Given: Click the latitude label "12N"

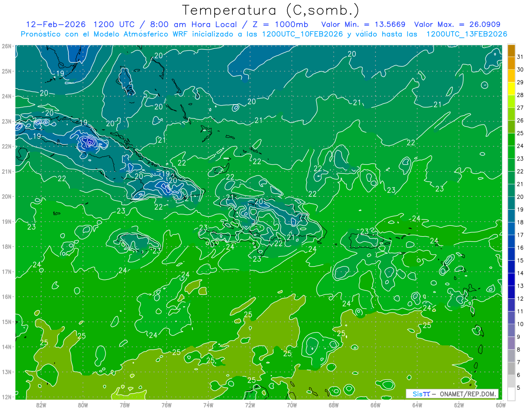Looking at the screenshot, I should (7, 397).
